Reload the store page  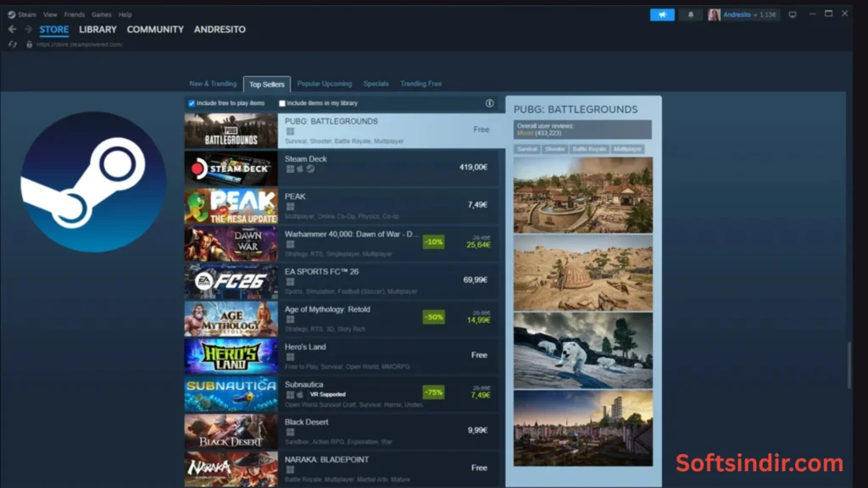[x=12, y=44]
